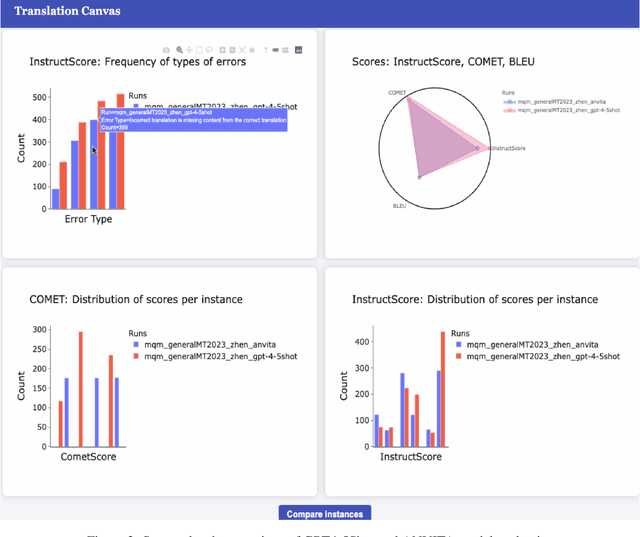Reset axes with the home icon

click(x=251, y=49)
